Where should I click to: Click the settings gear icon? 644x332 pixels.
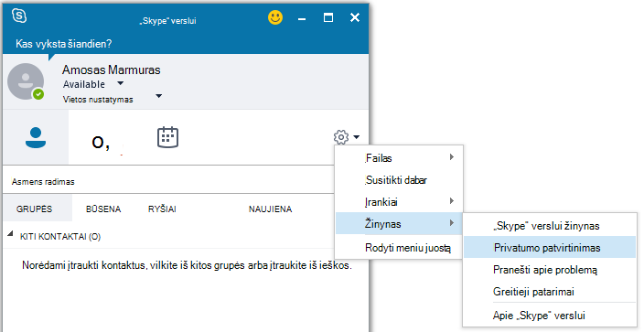(341, 137)
